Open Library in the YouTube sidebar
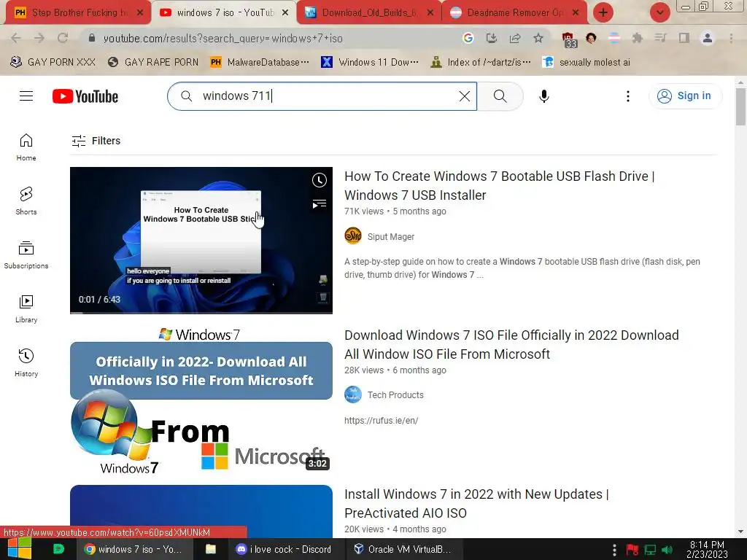747x560 pixels. point(26,309)
